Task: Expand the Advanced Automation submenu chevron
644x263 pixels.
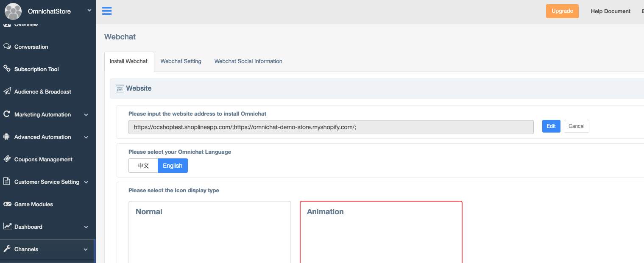Action: pos(86,137)
